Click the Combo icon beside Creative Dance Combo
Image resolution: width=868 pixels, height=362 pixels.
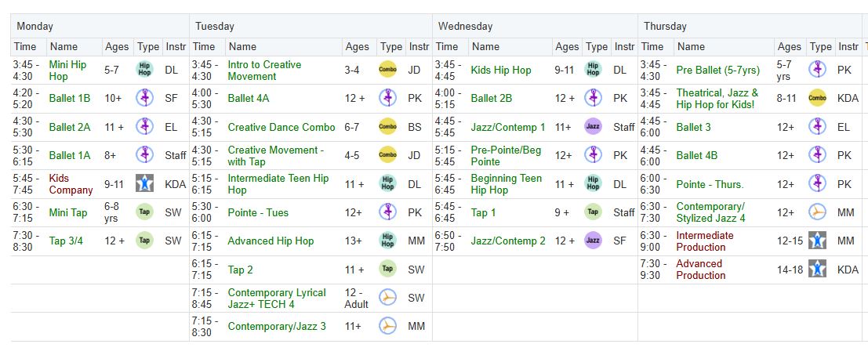tap(387, 127)
